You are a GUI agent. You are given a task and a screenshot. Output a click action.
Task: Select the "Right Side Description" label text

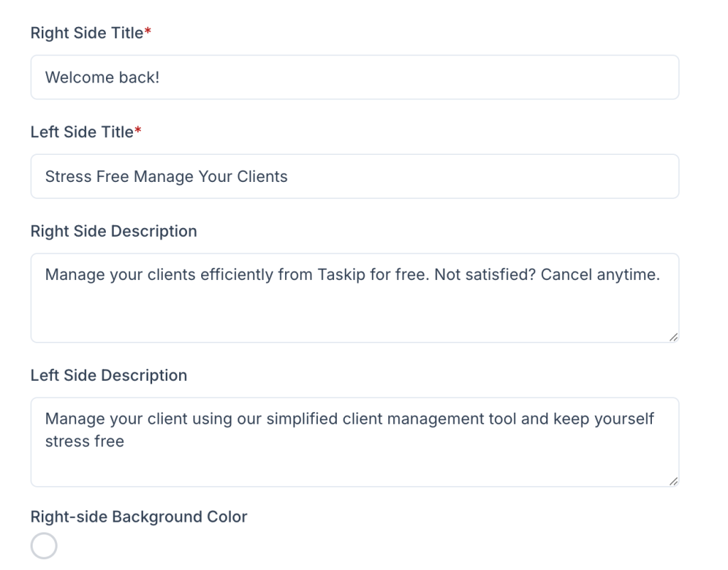pyautogui.click(x=114, y=232)
